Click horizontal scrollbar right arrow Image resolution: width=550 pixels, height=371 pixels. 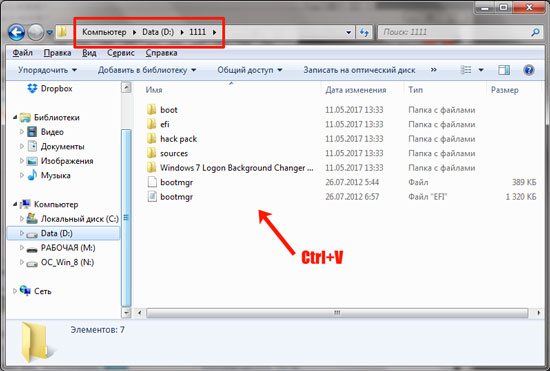click(x=538, y=312)
